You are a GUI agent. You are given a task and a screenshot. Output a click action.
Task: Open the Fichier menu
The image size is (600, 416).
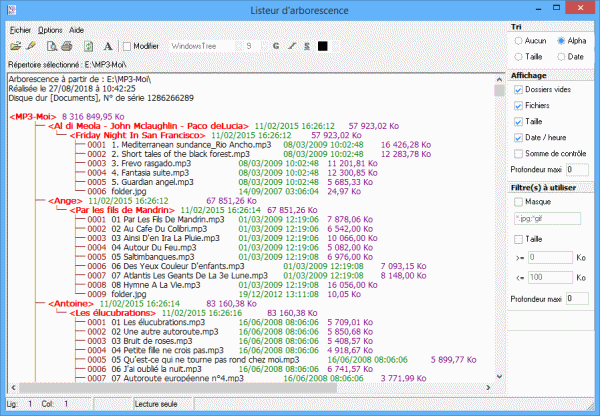click(x=20, y=30)
